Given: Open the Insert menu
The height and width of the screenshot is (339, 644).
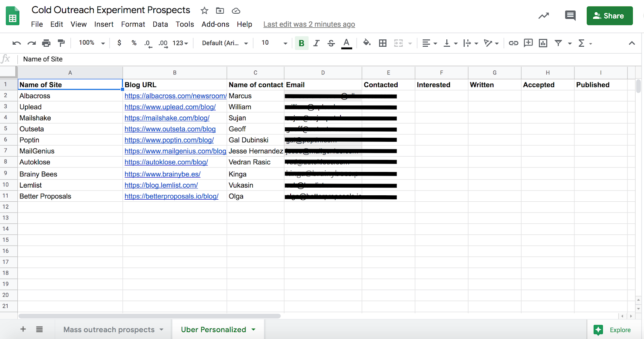Looking at the screenshot, I should pos(104,24).
